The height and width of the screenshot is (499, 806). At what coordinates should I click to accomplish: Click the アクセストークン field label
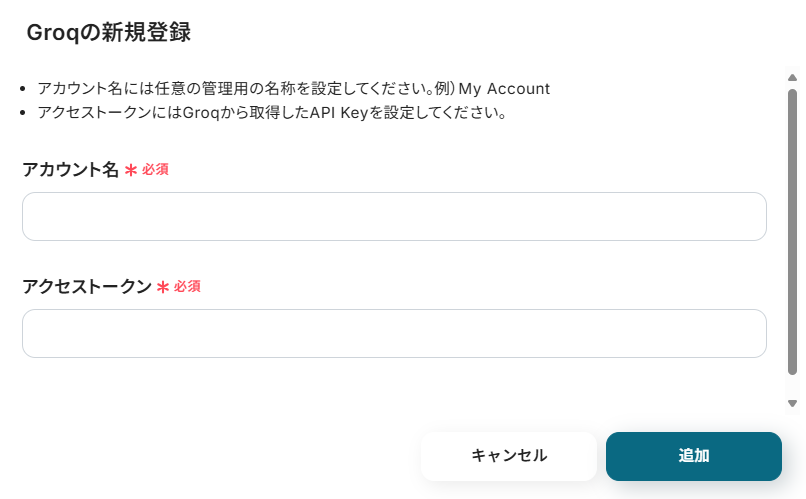pyautogui.click(x=86, y=287)
